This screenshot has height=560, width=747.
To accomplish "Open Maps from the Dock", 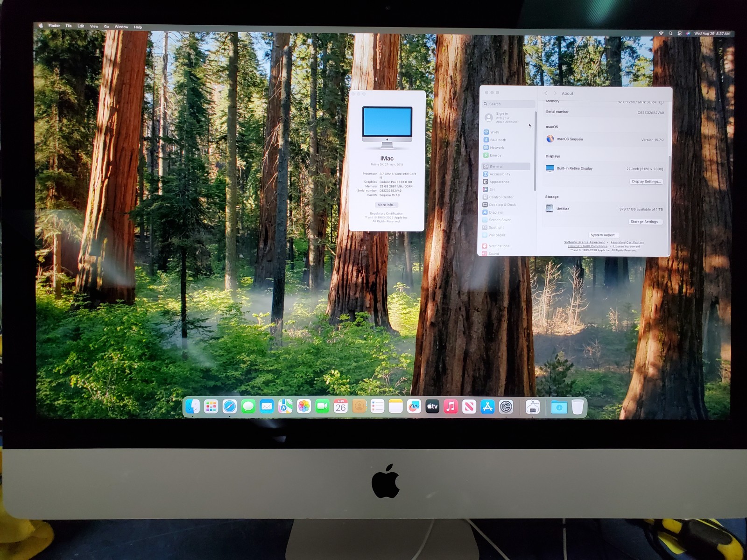I will [x=285, y=406].
